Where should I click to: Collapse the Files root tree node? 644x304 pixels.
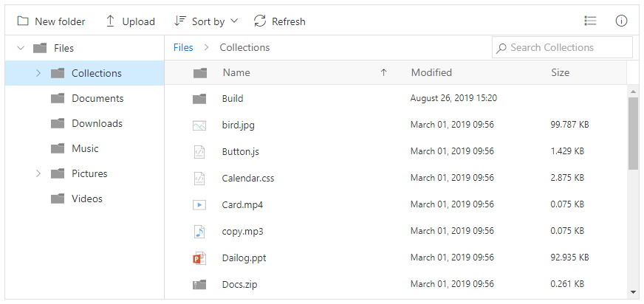coord(20,49)
